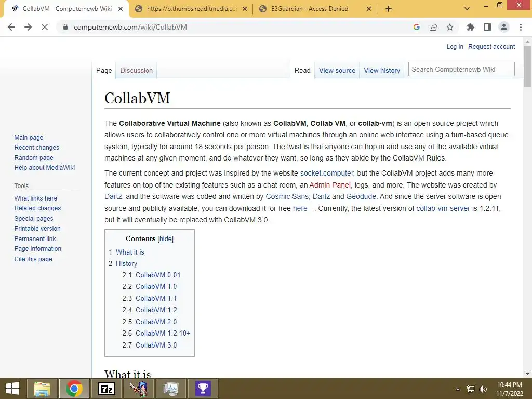Switch to the redditmedia tab
532x399 pixels.
tap(191, 9)
